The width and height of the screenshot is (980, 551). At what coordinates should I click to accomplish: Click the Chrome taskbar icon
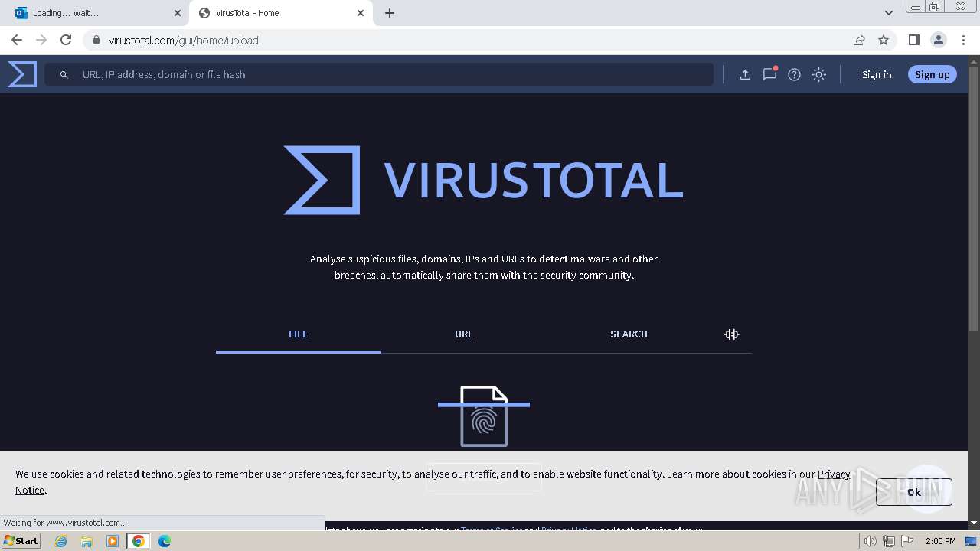[139, 541]
